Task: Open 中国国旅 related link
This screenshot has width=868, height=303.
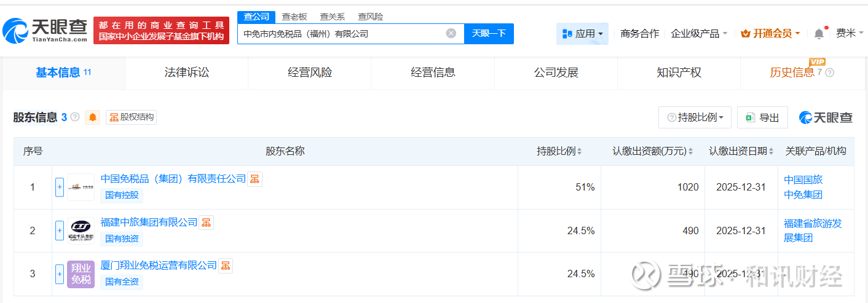Action: pos(803,179)
